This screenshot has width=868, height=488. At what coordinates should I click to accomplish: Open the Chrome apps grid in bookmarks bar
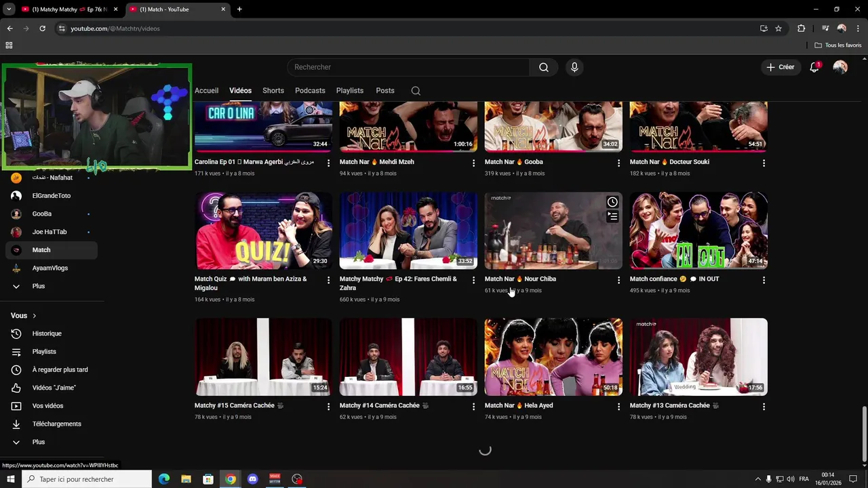pyautogui.click(x=9, y=45)
